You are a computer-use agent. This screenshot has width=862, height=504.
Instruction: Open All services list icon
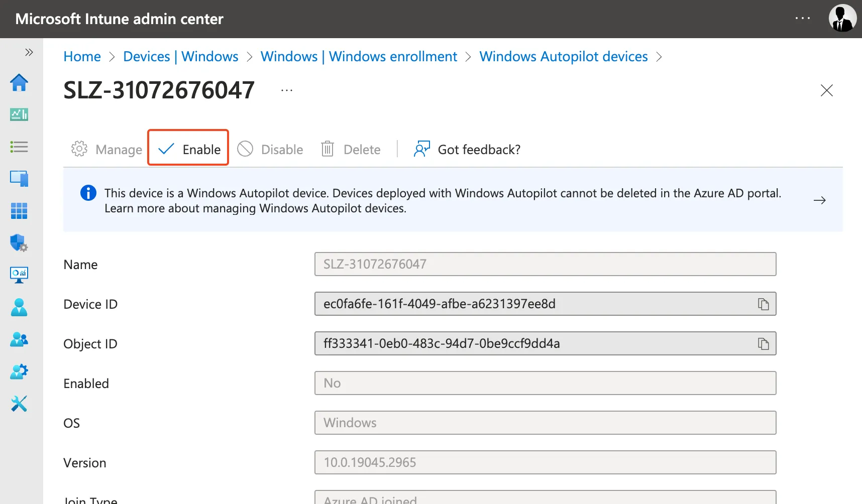point(19,147)
